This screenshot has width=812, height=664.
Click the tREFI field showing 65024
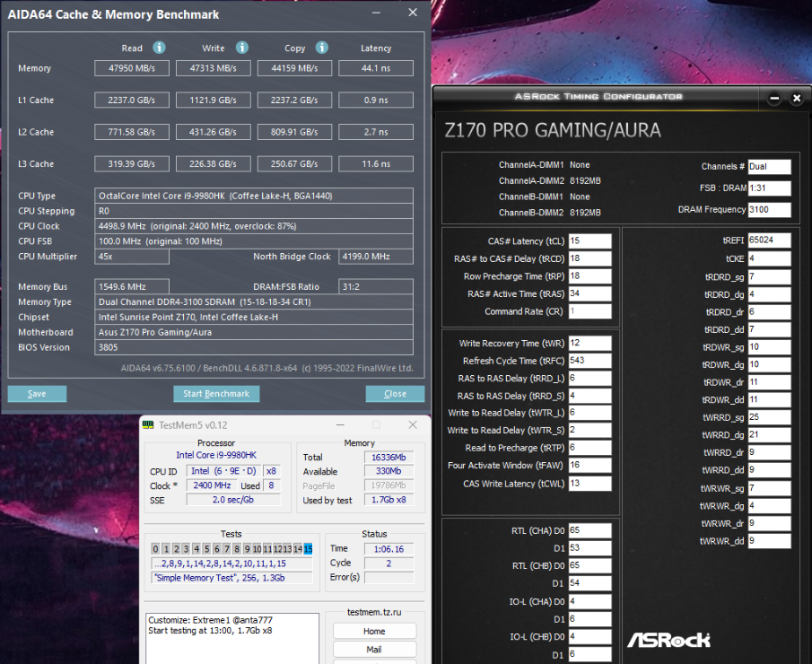(770, 240)
